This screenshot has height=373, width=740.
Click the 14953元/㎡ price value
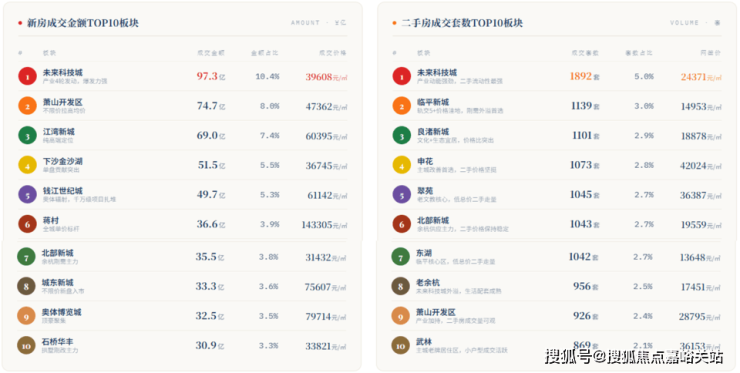tap(701, 107)
